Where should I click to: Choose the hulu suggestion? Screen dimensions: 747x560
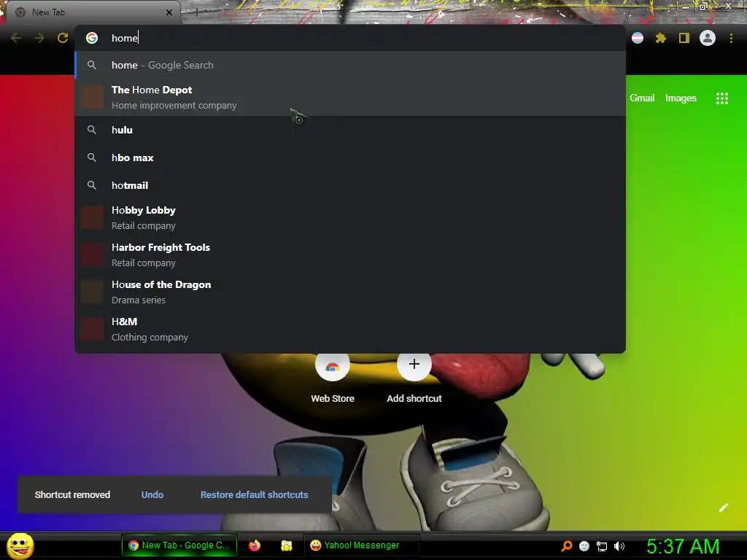(x=350, y=130)
